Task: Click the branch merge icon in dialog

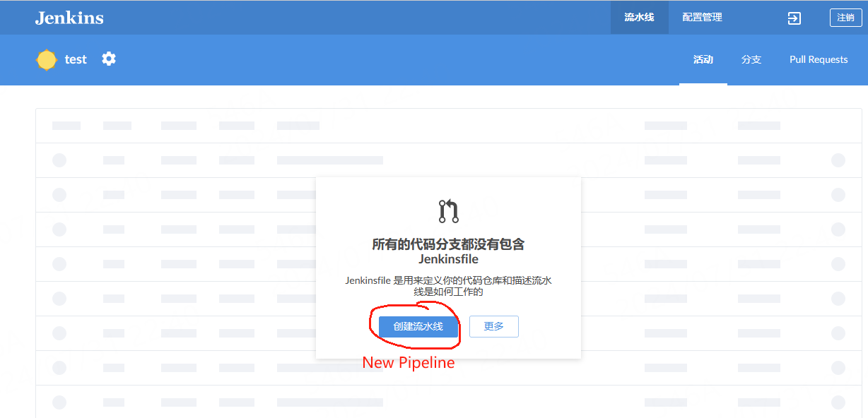Action: (449, 211)
